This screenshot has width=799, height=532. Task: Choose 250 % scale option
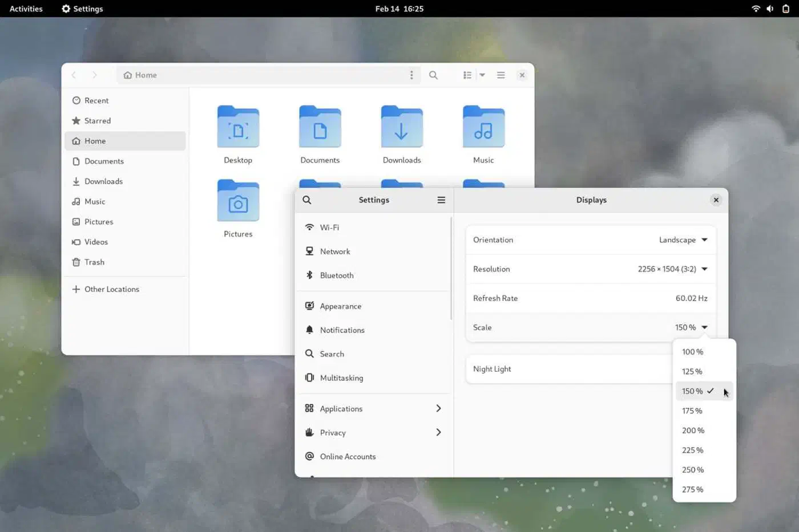click(x=704, y=470)
